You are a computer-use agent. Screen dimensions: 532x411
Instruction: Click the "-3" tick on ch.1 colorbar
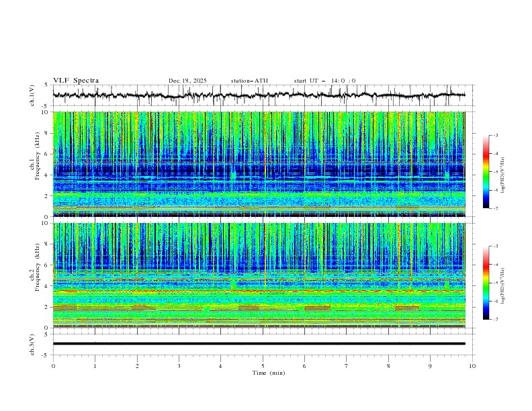coord(496,135)
